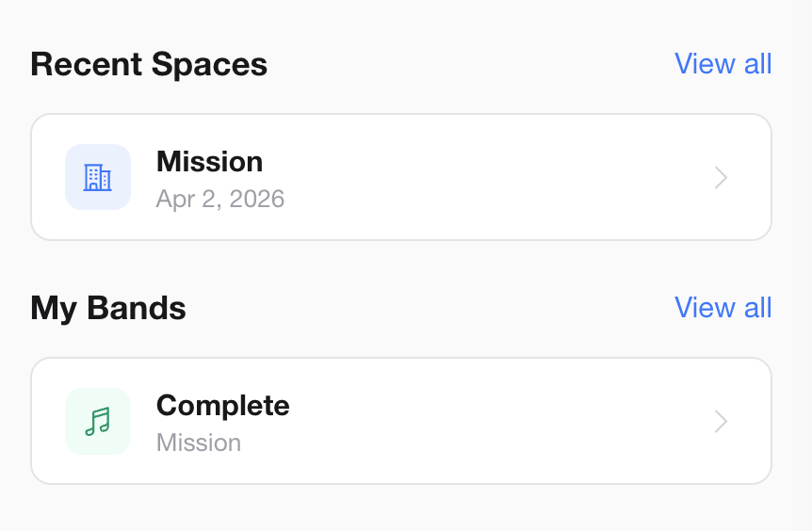This screenshot has height=531, width=812.
Task: Click the word Bands in My Bands heading
Action: click(140, 309)
